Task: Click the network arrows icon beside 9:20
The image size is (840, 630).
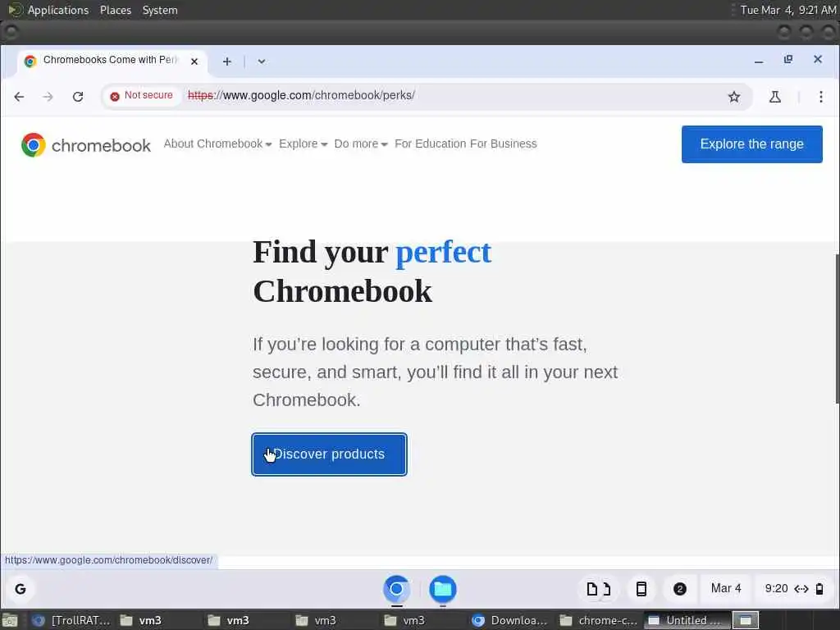Action: tap(801, 589)
